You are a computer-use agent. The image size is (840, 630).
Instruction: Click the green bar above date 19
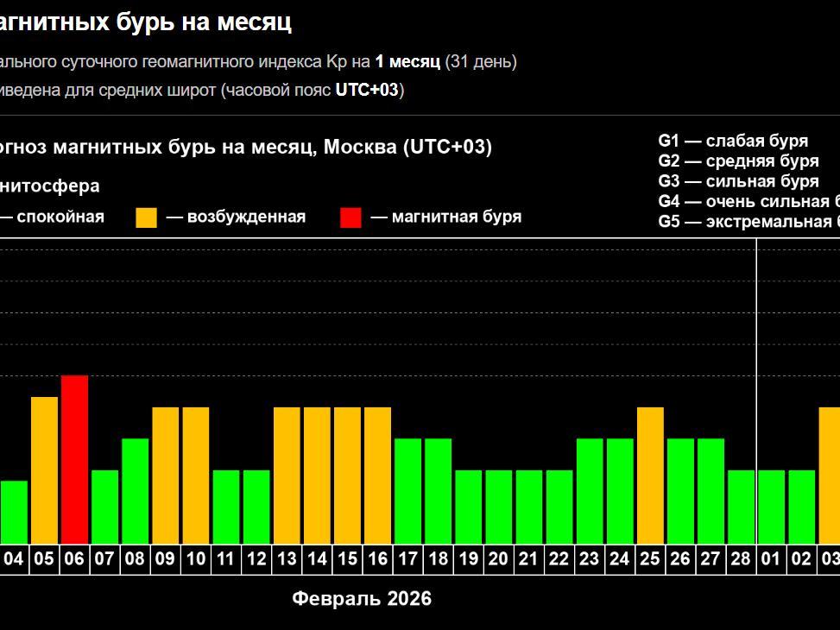[x=468, y=507]
